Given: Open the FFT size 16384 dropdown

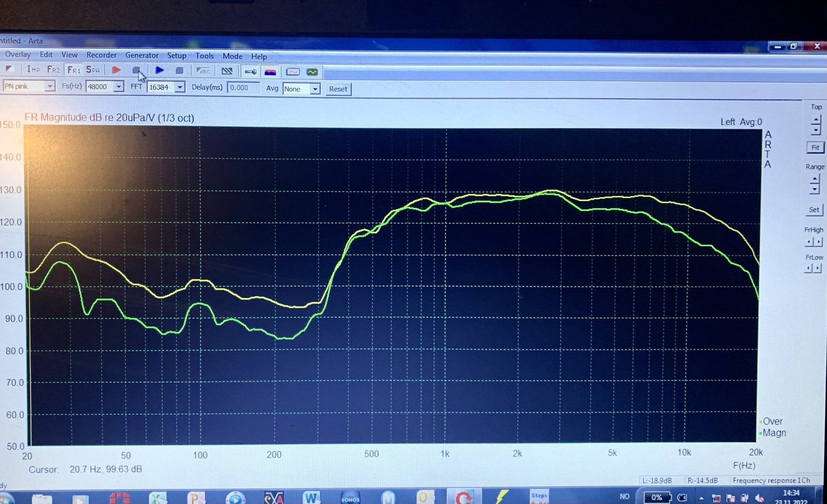Looking at the screenshot, I should pos(180,87).
